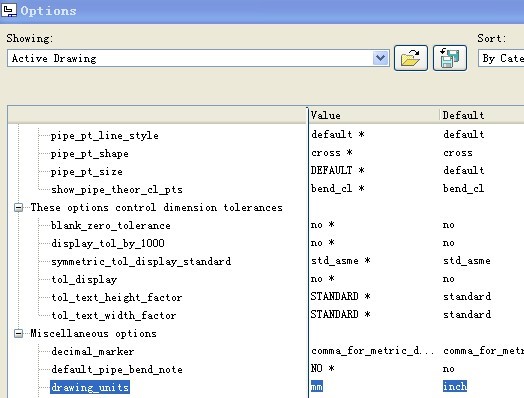The height and width of the screenshot is (398, 524).
Task: Click 'no *' value of display_tol_by_1000
Action: click(322, 243)
